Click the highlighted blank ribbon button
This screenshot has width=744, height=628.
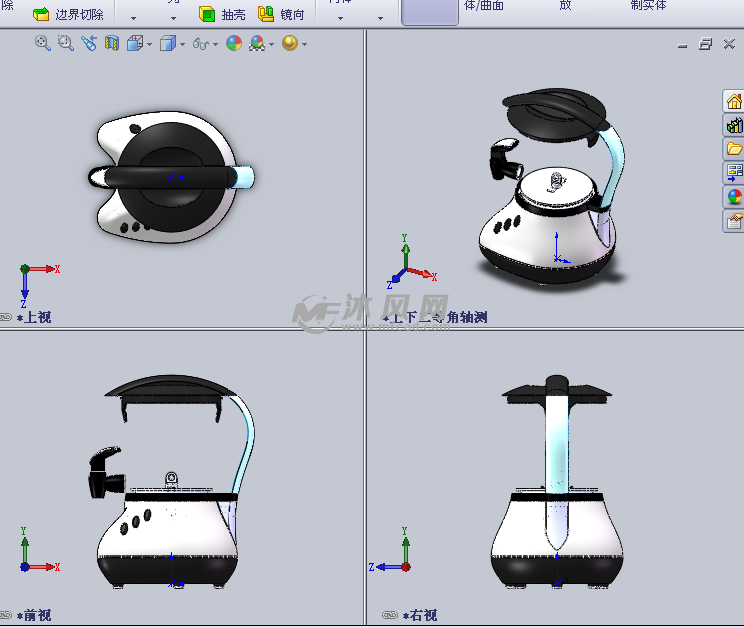coord(430,12)
